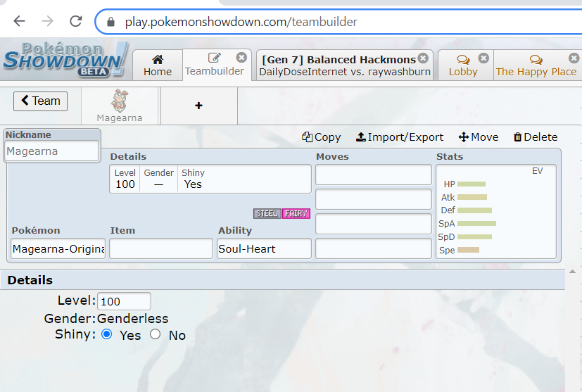Click the padlock site info icon

click(110, 22)
